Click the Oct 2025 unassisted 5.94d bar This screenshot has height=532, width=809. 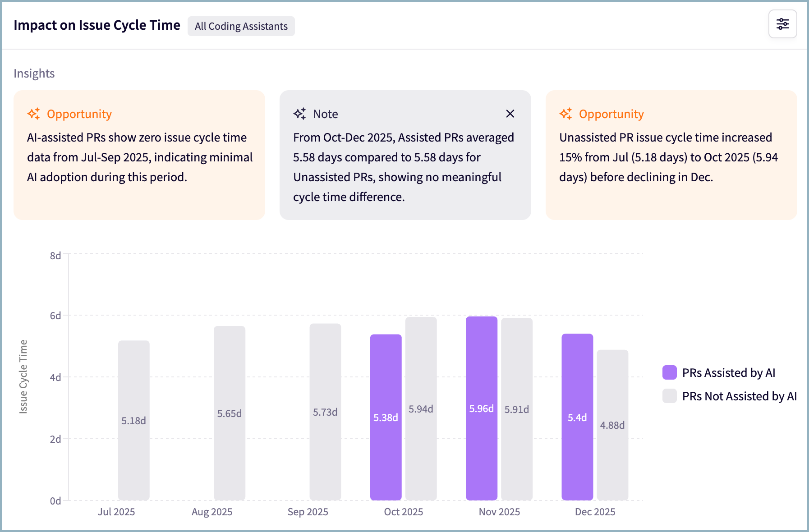421,408
